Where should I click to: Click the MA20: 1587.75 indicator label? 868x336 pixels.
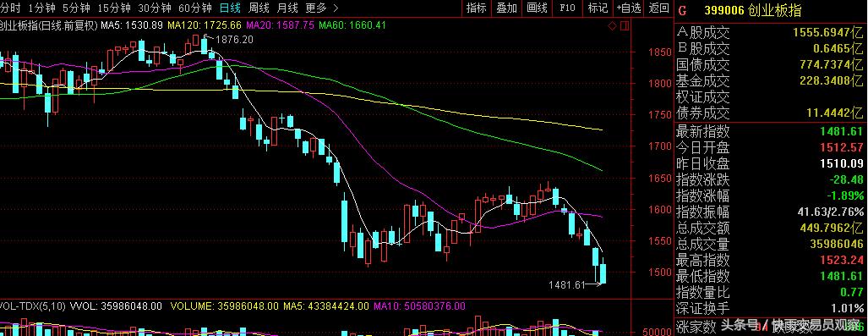pyautogui.click(x=280, y=25)
